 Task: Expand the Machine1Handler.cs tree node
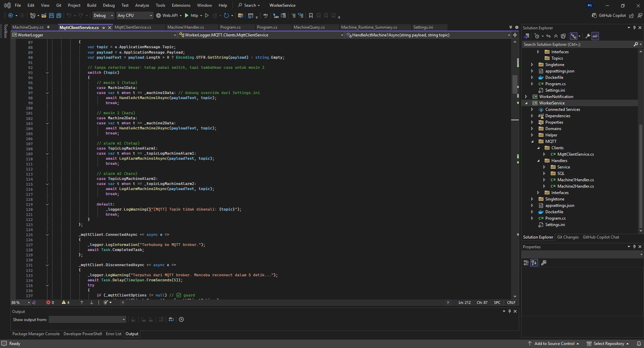tap(544, 180)
